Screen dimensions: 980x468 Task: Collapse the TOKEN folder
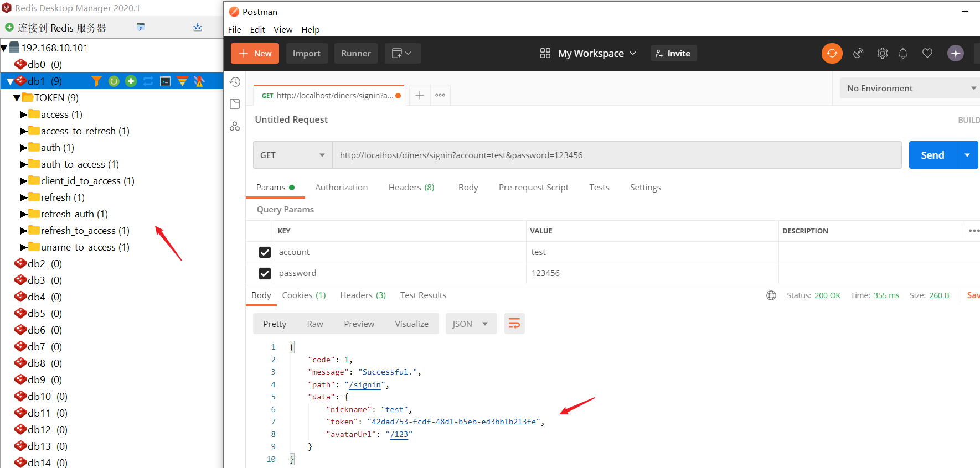pyautogui.click(x=17, y=98)
